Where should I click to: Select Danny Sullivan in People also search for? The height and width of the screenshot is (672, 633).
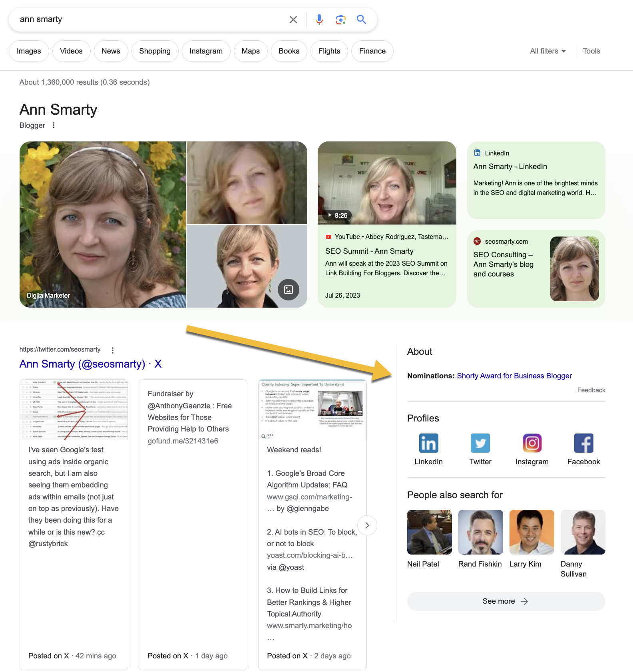[583, 544]
